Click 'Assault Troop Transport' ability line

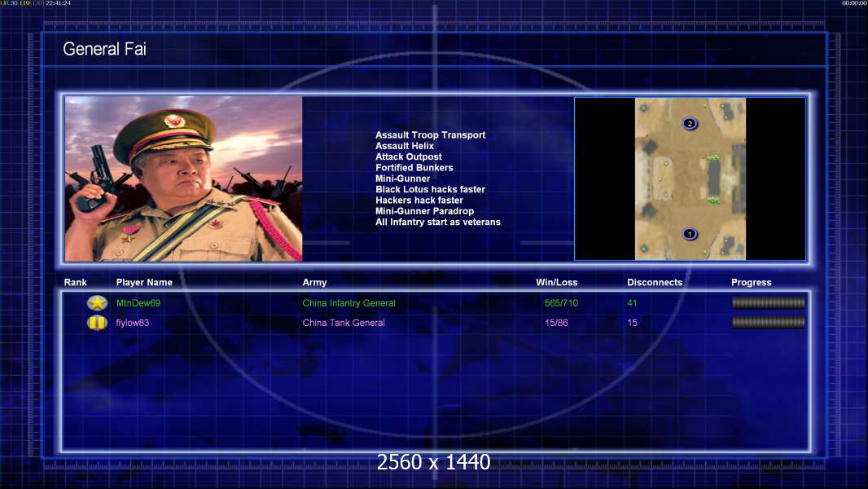(430, 134)
